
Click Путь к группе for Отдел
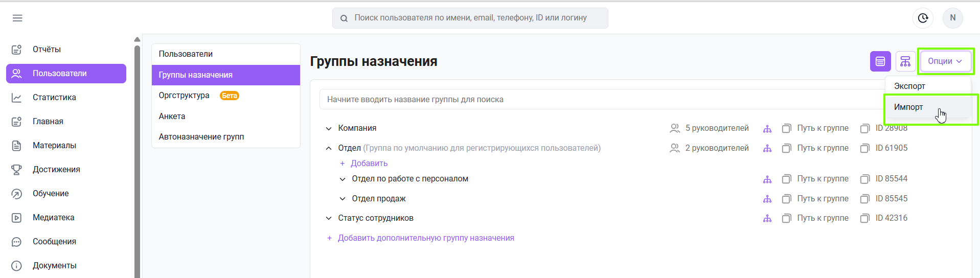(x=823, y=148)
